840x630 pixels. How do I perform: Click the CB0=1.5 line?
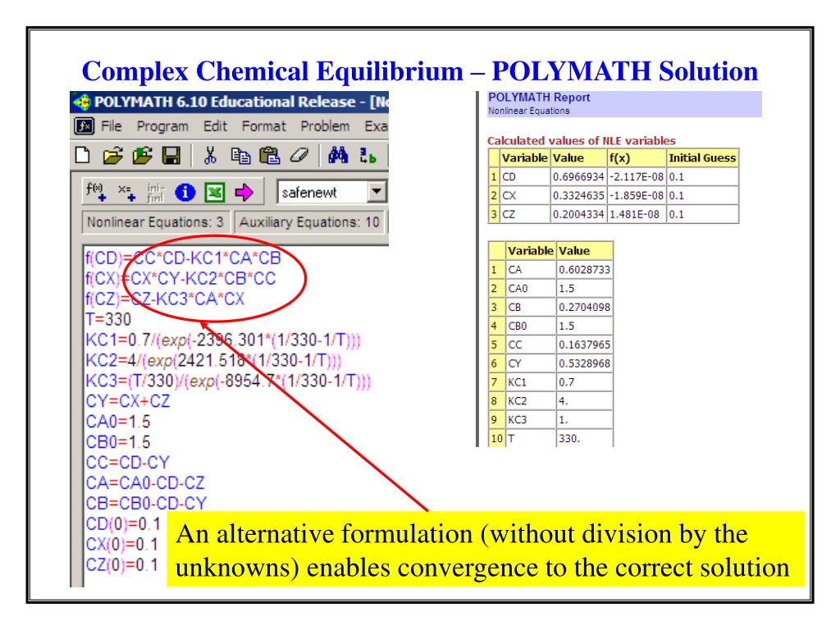(118, 442)
